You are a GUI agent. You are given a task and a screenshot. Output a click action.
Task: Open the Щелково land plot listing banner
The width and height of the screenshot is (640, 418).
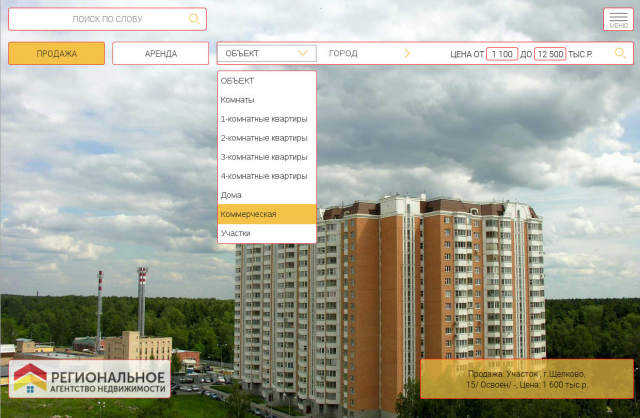pyautogui.click(x=527, y=379)
